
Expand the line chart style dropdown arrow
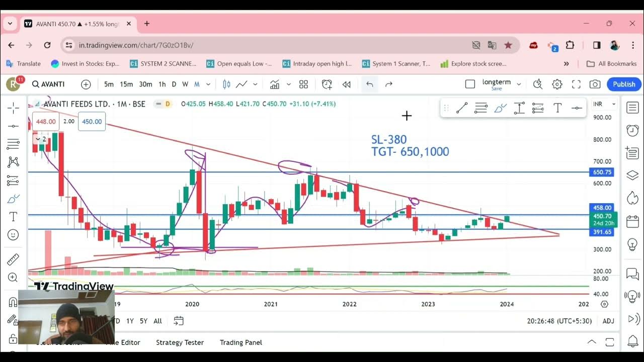tap(255, 84)
